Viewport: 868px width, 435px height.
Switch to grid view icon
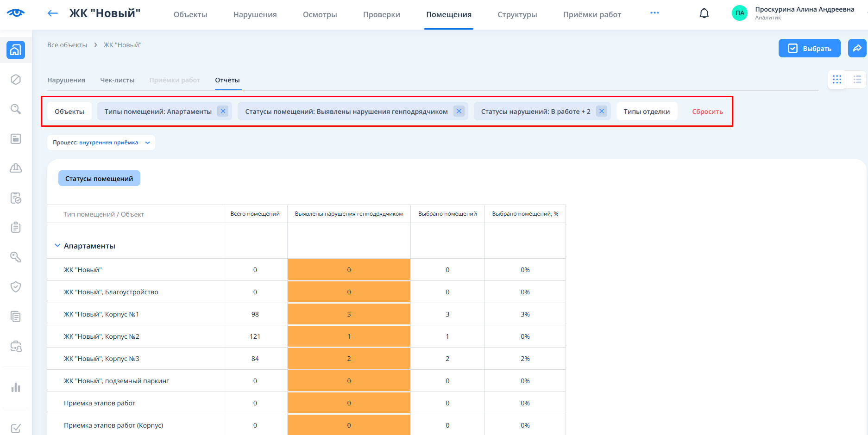click(x=837, y=80)
